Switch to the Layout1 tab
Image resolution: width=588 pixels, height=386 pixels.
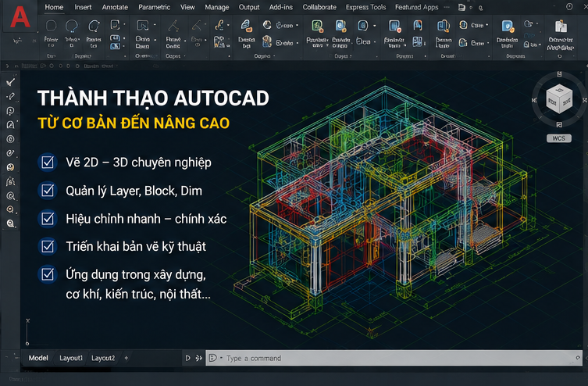pos(71,358)
